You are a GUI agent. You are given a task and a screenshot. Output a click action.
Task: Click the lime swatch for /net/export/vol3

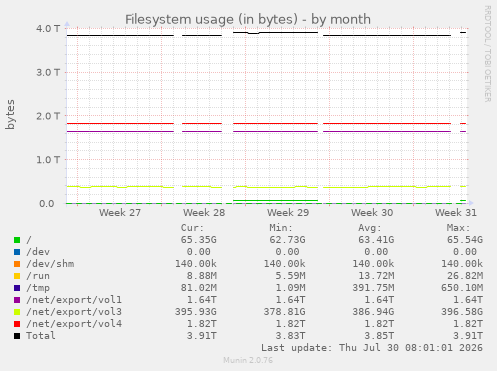pos(17,312)
